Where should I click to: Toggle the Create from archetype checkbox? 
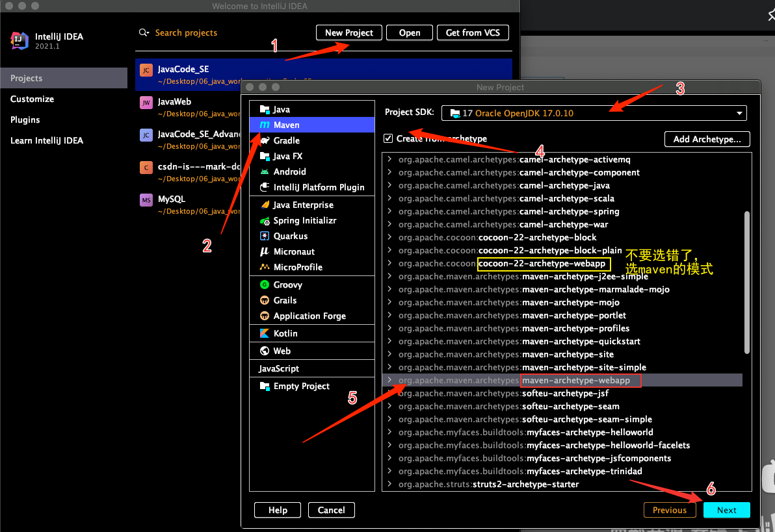pyautogui.click(x=388, y=138)
